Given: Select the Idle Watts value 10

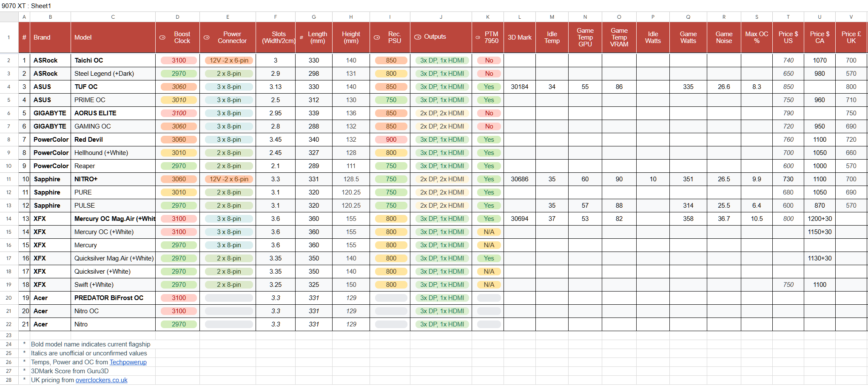Looking at the screenshot, I should point(653,179).
